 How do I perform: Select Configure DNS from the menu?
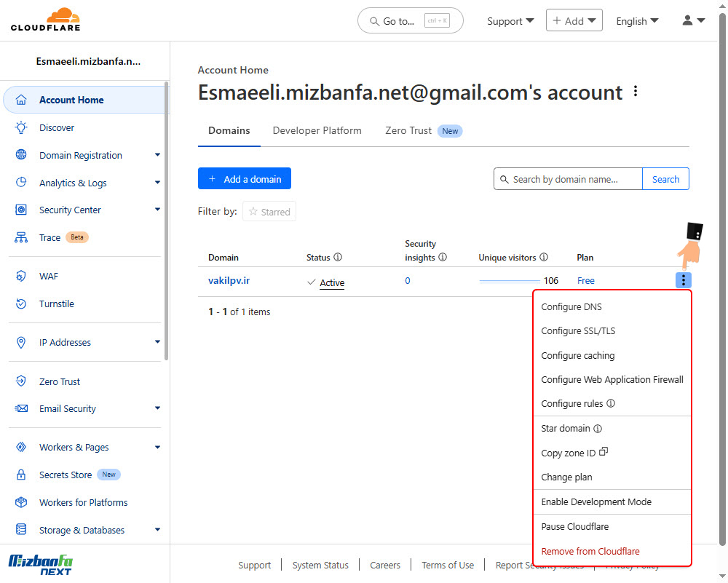[x=571, y=307]
